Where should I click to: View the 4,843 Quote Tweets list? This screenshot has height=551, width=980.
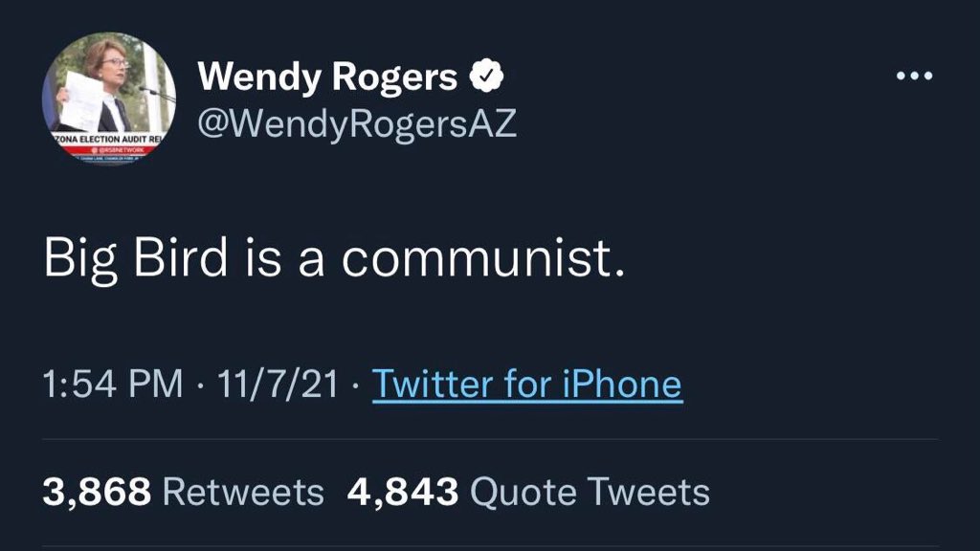coord(528,492)
